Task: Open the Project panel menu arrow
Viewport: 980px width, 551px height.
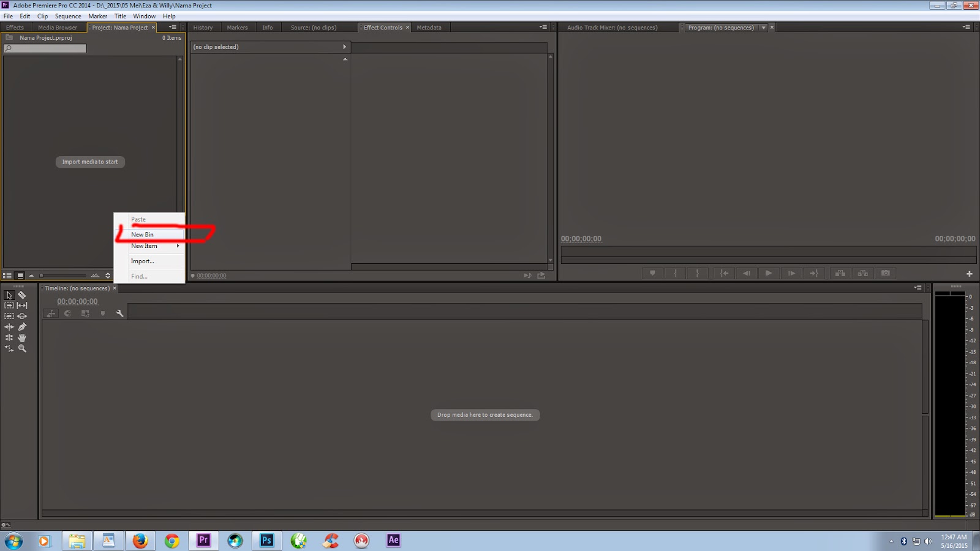Action: 171,27
